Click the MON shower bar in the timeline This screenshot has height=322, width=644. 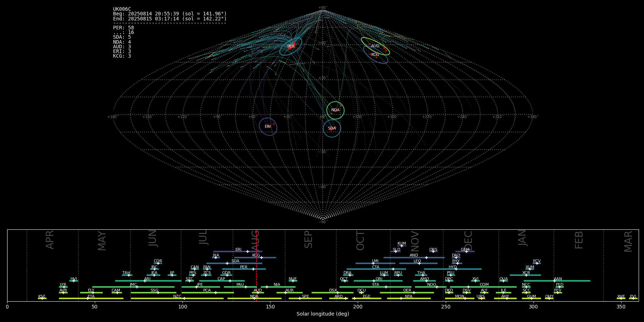coord(460,298)
